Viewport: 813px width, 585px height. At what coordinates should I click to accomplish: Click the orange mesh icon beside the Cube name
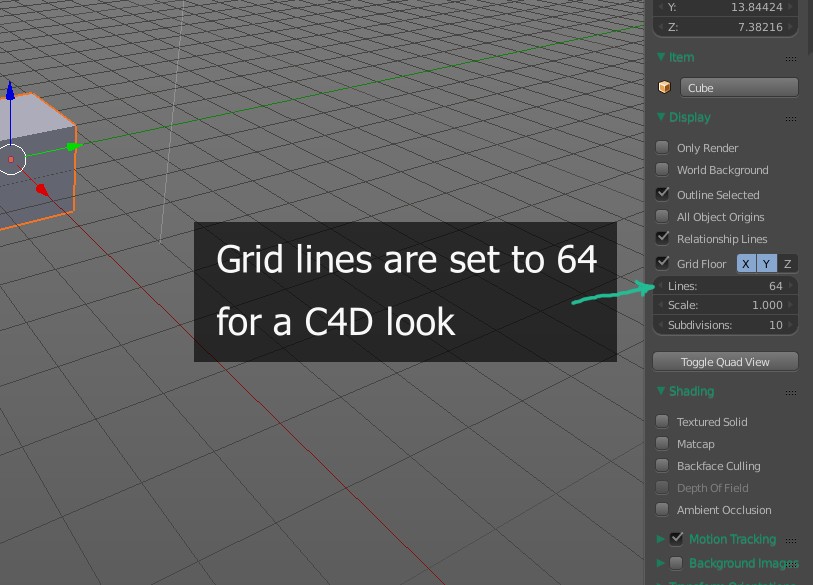click(664, 87)
